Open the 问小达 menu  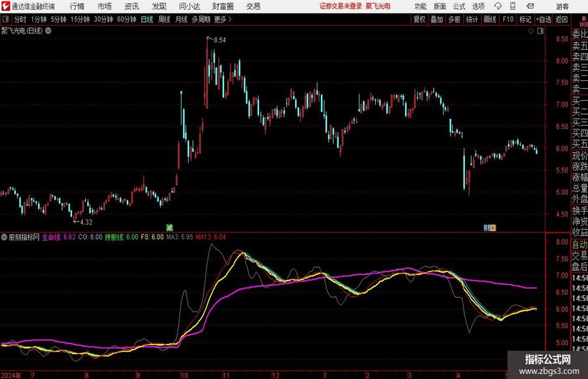coord(189,6)
